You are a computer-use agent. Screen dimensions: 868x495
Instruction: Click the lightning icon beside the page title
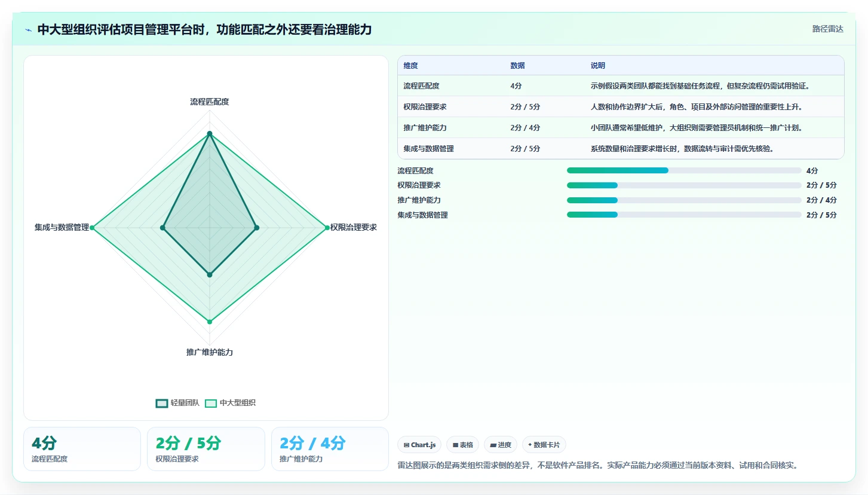[28, 30]
